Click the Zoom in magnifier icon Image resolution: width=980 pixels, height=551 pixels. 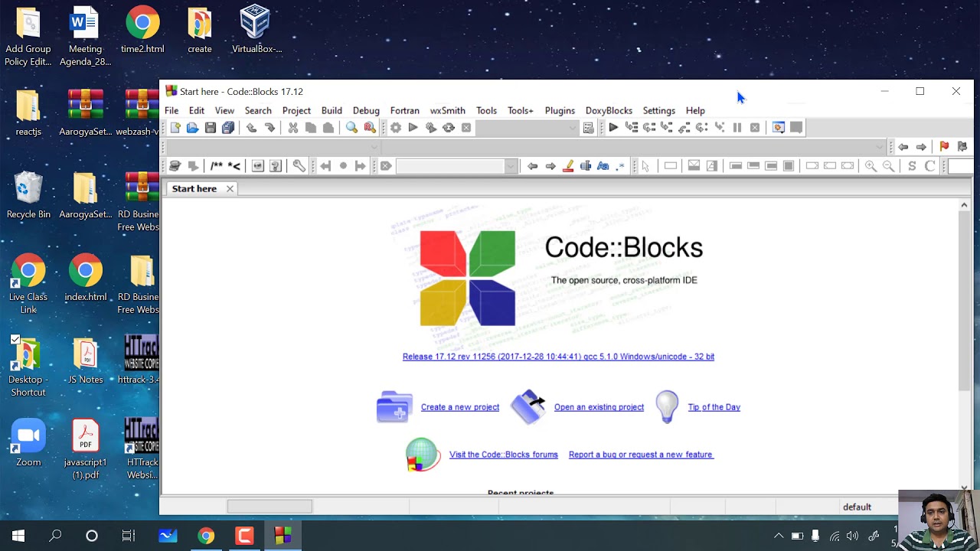coord(871,166)
